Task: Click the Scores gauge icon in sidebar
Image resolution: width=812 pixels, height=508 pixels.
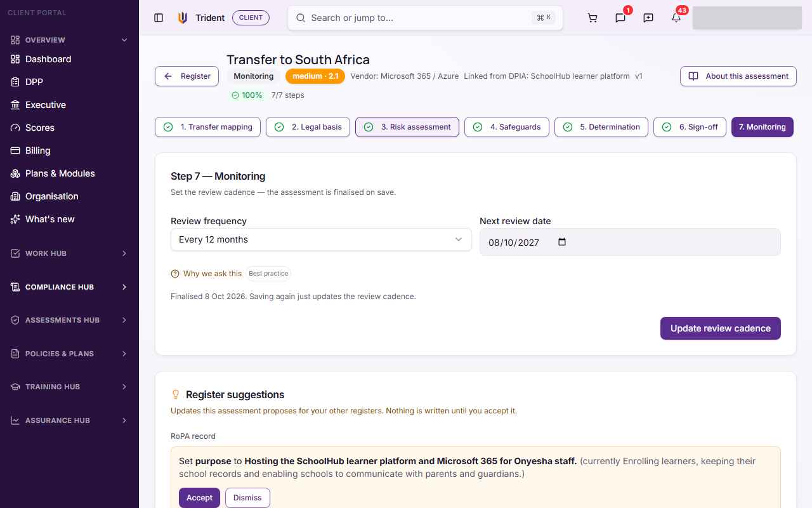Action: tap(15, 128)
